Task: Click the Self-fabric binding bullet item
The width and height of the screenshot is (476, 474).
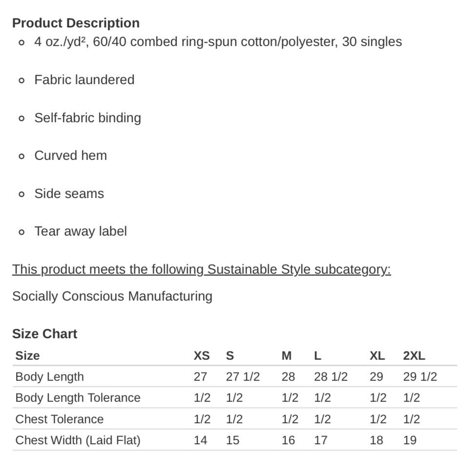Action: pos(87,118)
